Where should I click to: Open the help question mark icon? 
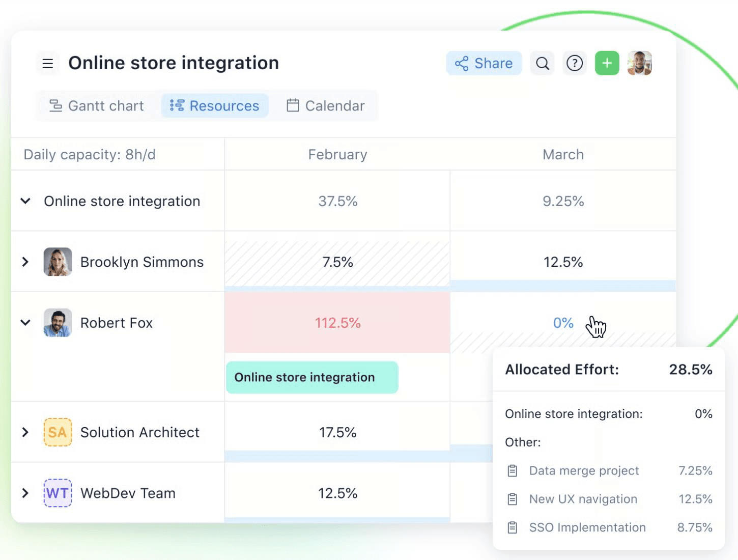pyautogui.click(x=575, y=63)
